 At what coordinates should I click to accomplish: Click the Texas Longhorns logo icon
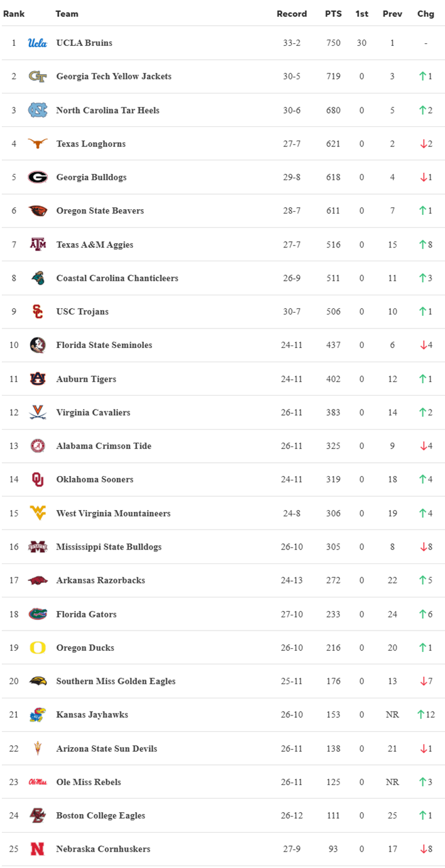pos(38,144)
